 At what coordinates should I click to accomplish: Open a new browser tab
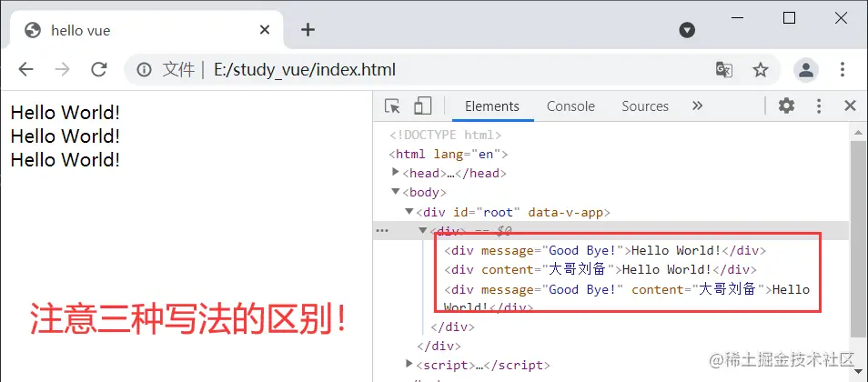tap(308, 29)
